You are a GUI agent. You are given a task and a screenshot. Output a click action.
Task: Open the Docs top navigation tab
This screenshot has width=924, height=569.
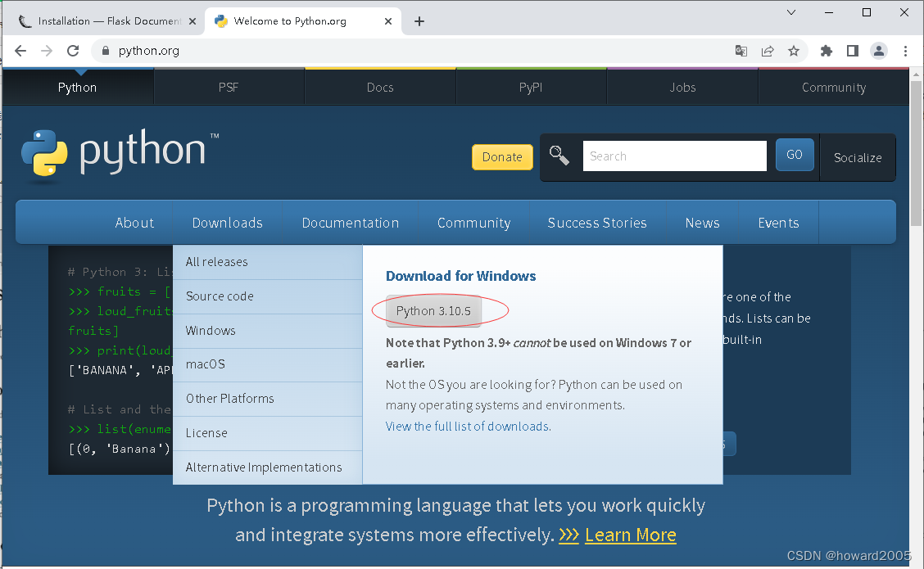[x=380, y=87]
